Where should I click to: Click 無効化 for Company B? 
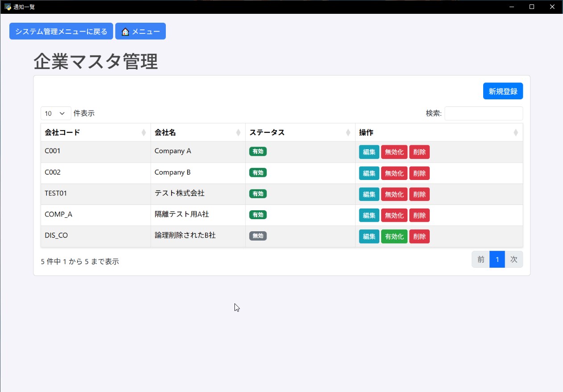click(x=394, y=173)
